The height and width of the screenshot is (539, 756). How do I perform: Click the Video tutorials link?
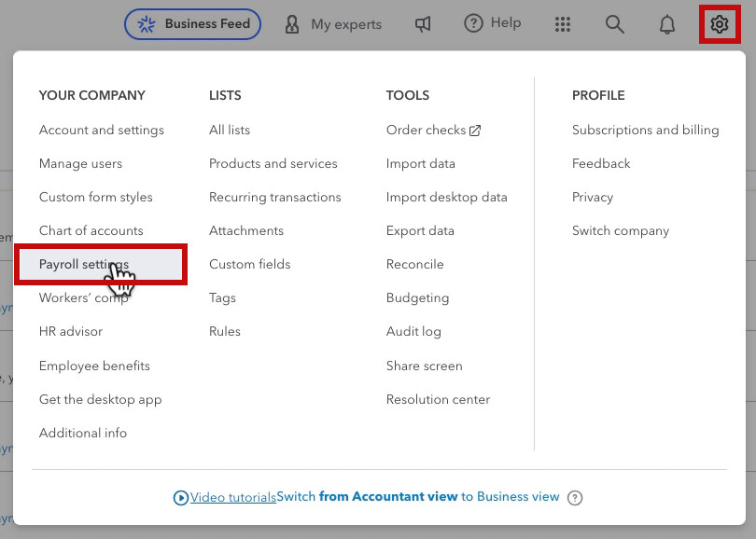233,498
